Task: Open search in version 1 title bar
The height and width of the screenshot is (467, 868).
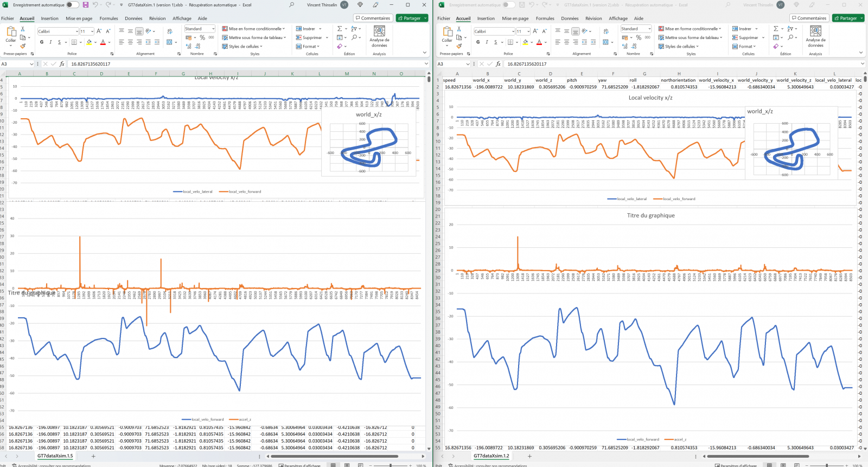Action: pos(291,5)
